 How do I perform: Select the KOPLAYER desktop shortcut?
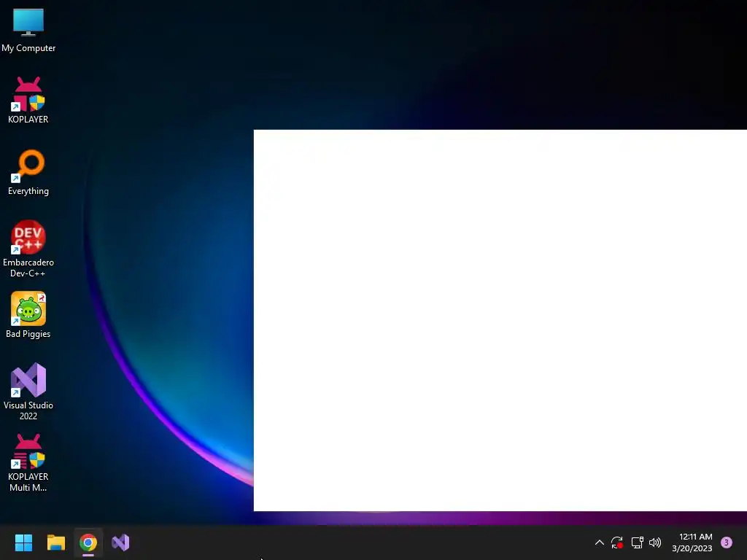coord(28,101)
